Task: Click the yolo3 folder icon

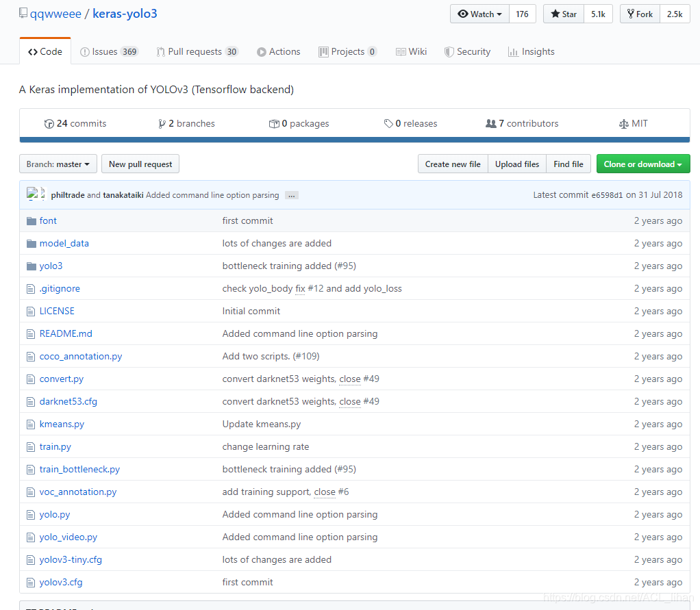Action: pos(32,266)
